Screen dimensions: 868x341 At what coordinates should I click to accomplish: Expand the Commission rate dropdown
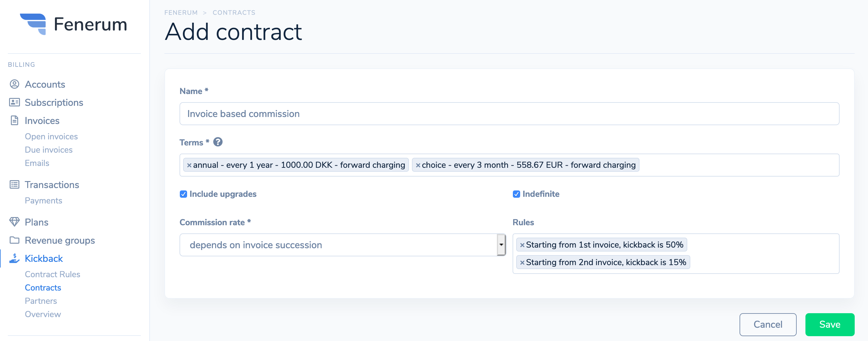(x=501, y=245)
